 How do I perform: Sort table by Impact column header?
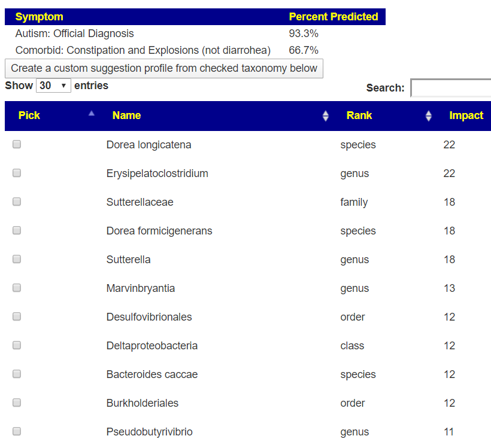point(466,115)
